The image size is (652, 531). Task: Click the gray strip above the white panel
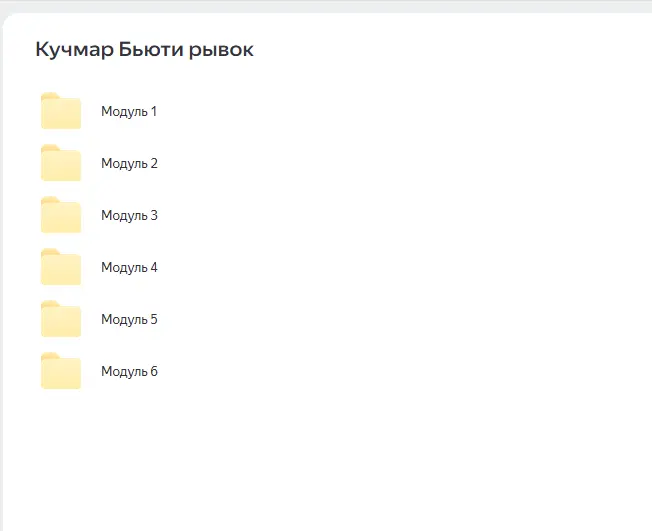click(x=326, y=5)
